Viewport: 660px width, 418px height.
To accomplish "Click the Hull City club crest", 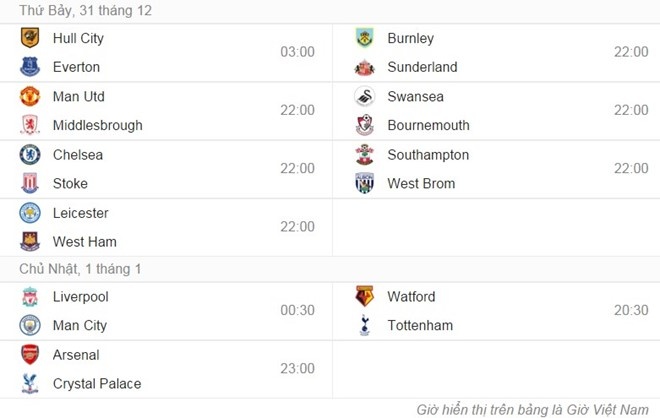I will pos(30,39).
